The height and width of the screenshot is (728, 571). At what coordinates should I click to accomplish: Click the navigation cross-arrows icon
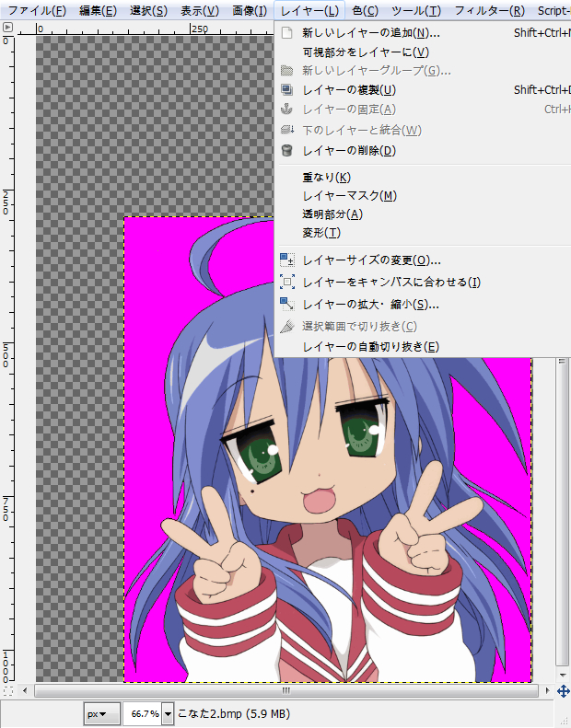[563, 691]
